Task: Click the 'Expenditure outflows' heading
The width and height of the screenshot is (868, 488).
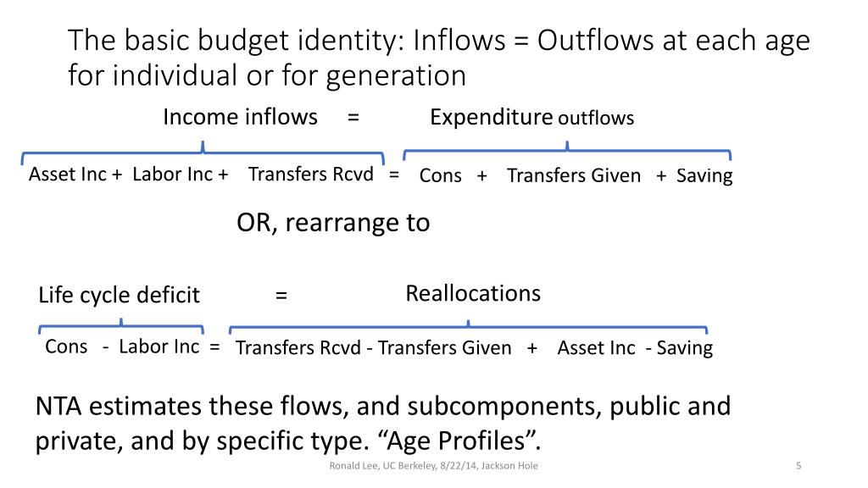Action: tap(532, 117)
